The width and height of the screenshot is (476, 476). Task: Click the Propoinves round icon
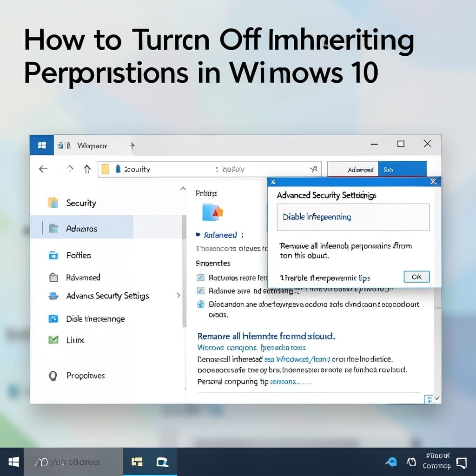coord(53,376)
